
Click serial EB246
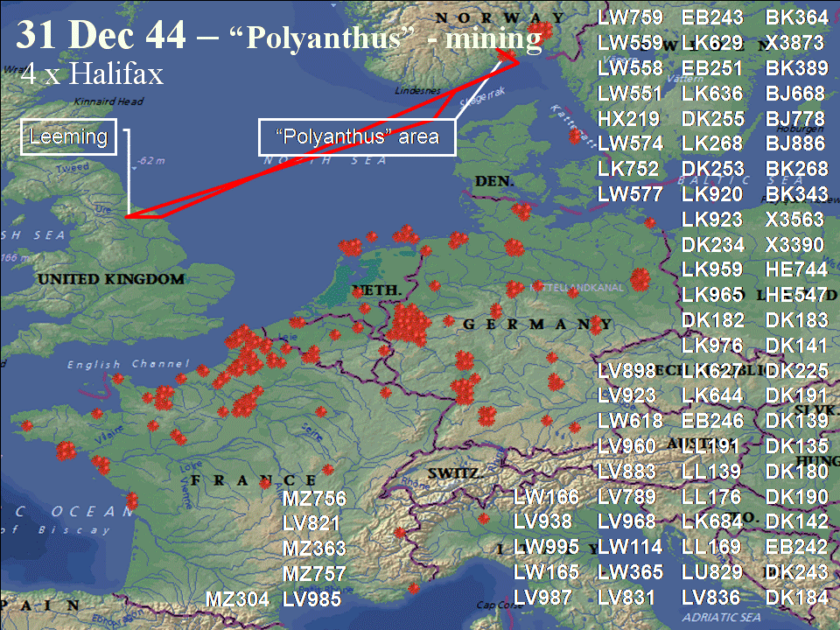[712, 421]
